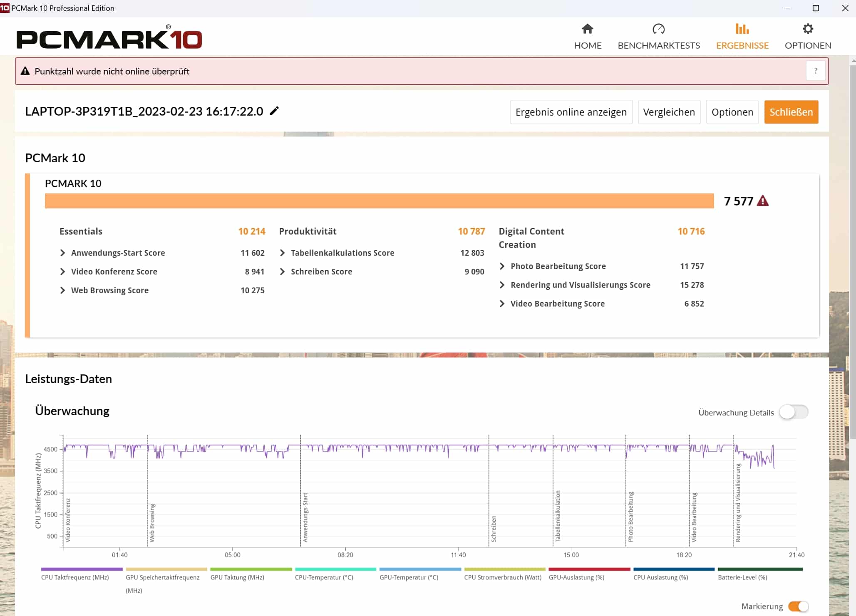Viewport: 856px width, 616px height.
Task: Turn off the Markierung toggle
Action: point(798,606)
